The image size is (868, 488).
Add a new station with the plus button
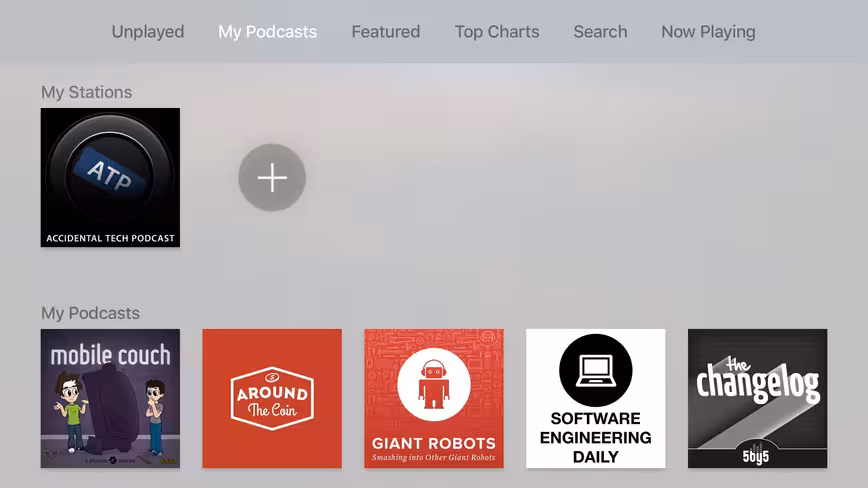(272, 178)
